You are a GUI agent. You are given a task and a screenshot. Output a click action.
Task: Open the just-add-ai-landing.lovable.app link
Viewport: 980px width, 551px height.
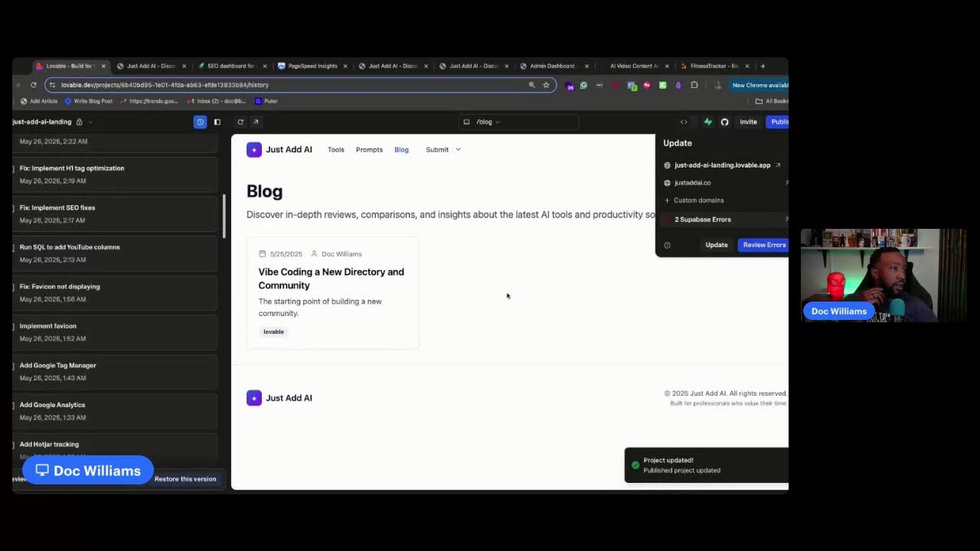click(723, 165)
